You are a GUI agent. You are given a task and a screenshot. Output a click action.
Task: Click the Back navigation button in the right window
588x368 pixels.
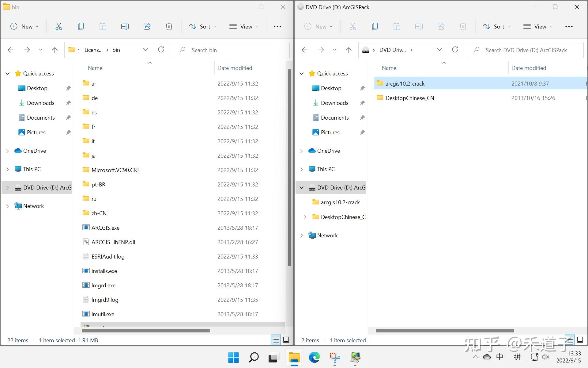click(x=304, y=50)
